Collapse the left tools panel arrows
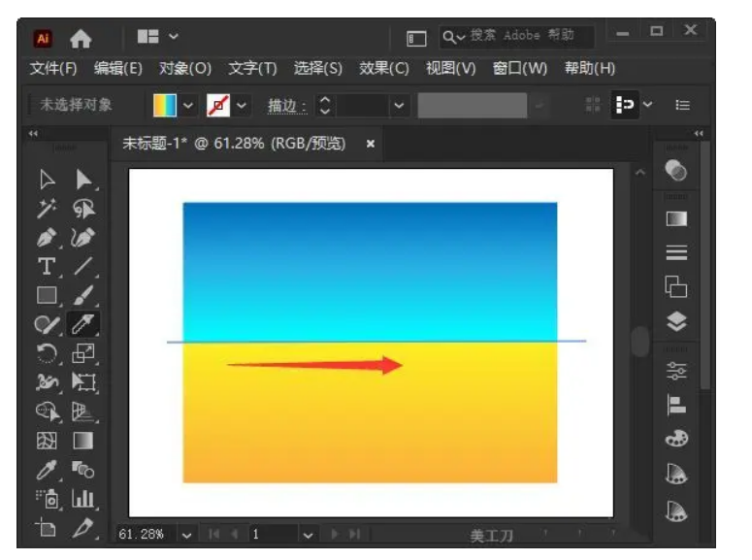The image size is (752, 560). pos(33,133)
